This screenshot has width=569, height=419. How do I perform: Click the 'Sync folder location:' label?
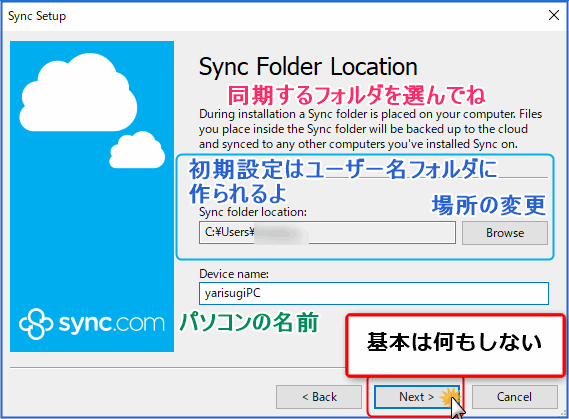click(x=253, y=212)
